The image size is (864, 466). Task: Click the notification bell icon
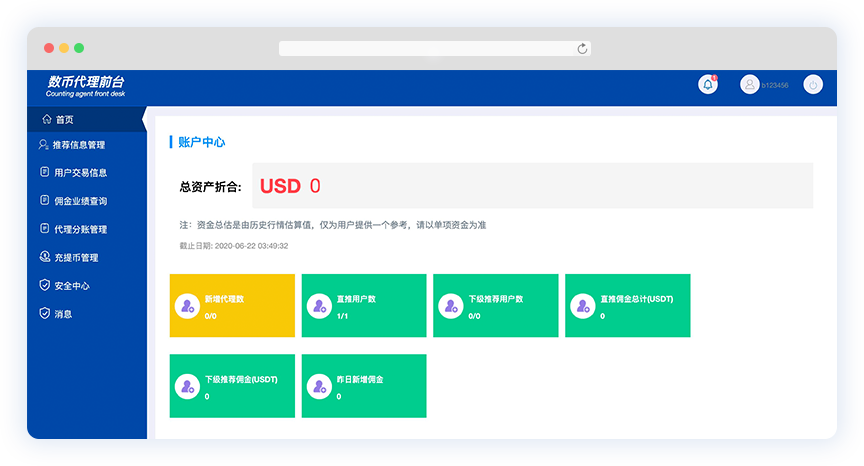click(x=708, y=85)
